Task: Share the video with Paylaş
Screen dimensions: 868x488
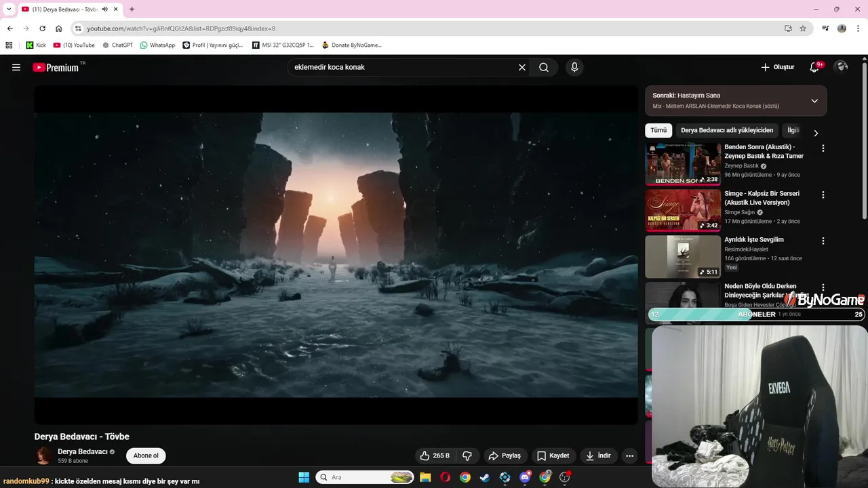Action: pyautogui.click(x=504, y=455)
